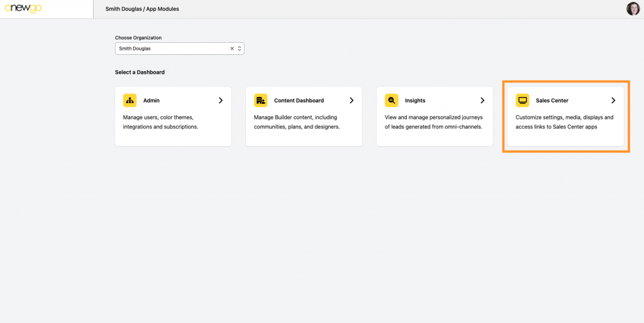Open the Admin dashboard title
This screenshot has height=323, width=644.
(x=152, y=100)
